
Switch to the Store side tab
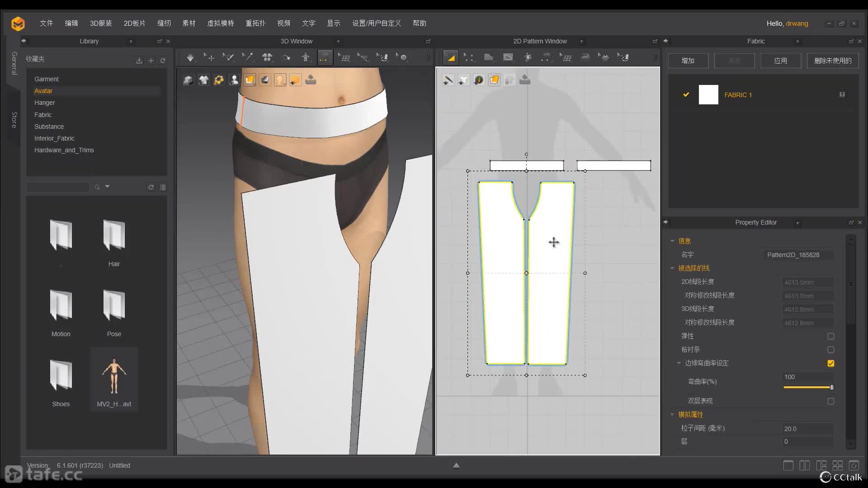click(x=14, y=120)
